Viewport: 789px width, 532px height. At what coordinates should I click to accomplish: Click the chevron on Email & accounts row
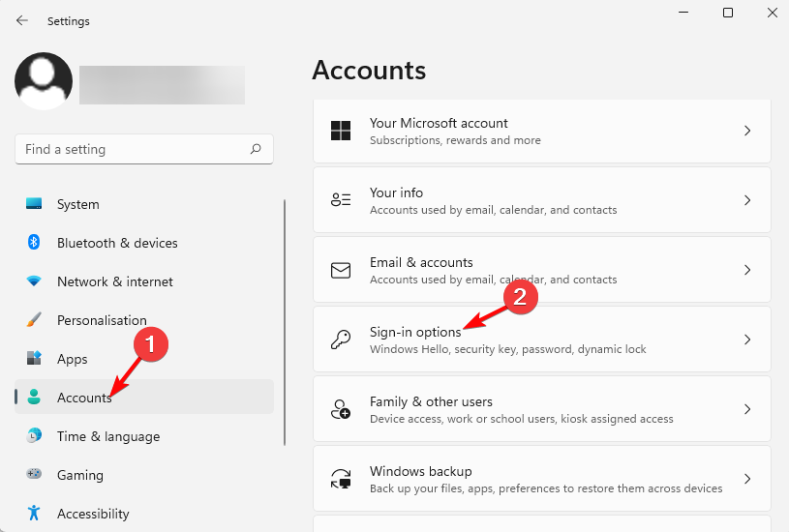747,270
